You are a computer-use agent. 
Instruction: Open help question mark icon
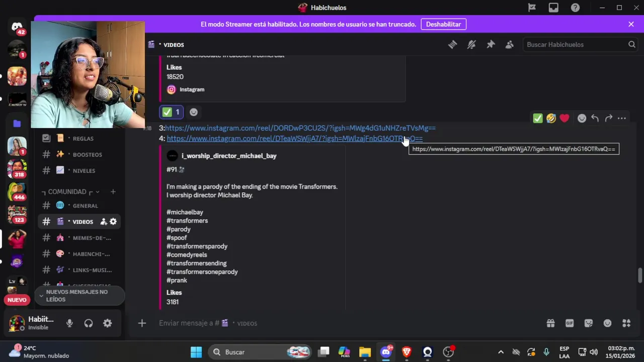point(575,8)
